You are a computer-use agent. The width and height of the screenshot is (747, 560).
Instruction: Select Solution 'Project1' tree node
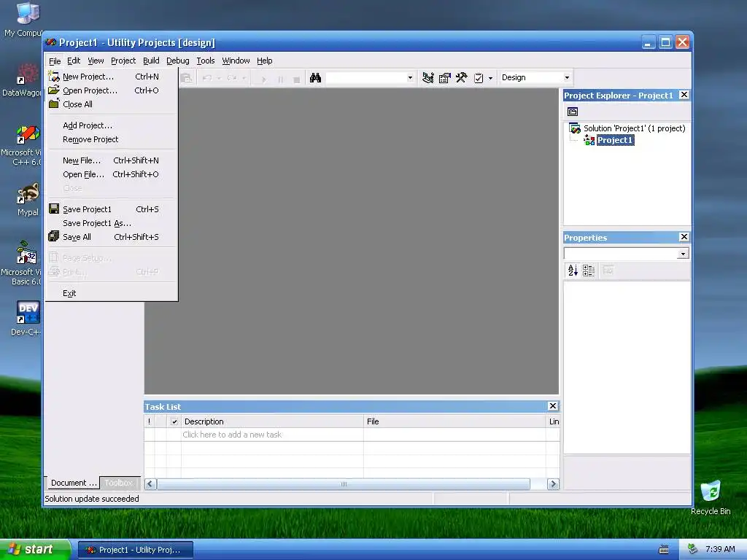pyautogui.click(x=634, y=128)
